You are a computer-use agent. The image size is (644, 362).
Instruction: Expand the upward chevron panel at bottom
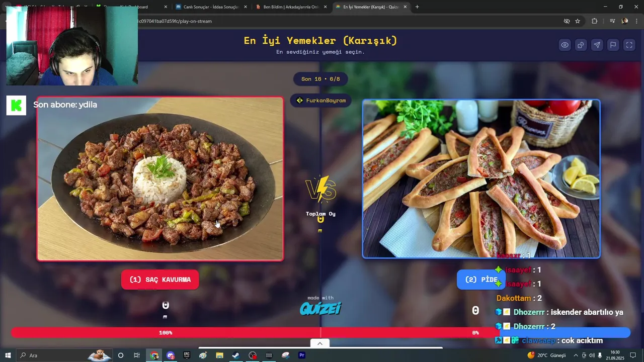tap(320, 343)
